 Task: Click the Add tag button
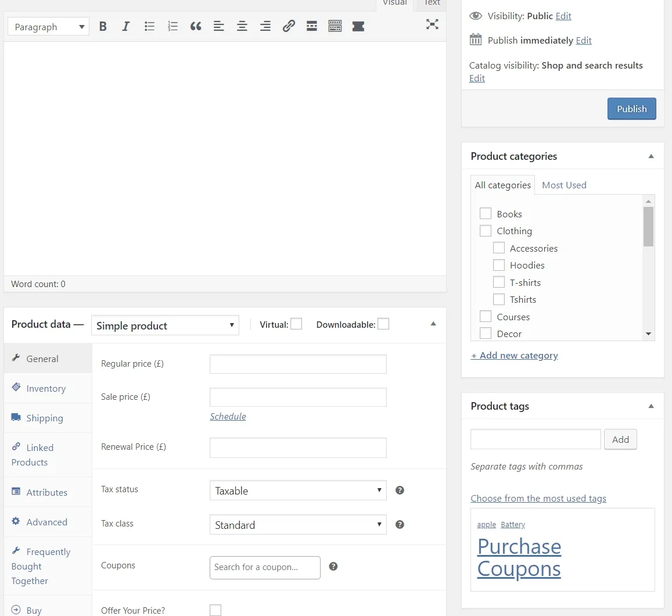(620, 439)
